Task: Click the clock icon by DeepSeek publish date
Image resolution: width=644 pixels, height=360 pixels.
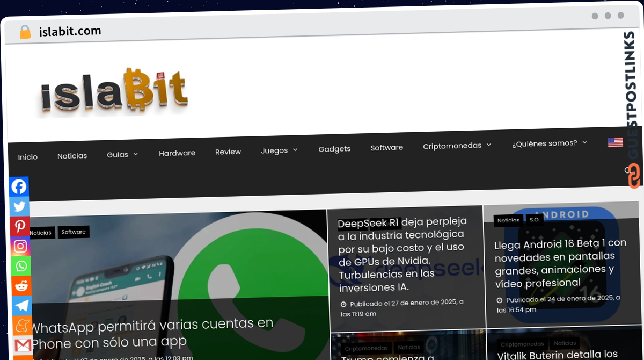Action: tap(343, 304)
